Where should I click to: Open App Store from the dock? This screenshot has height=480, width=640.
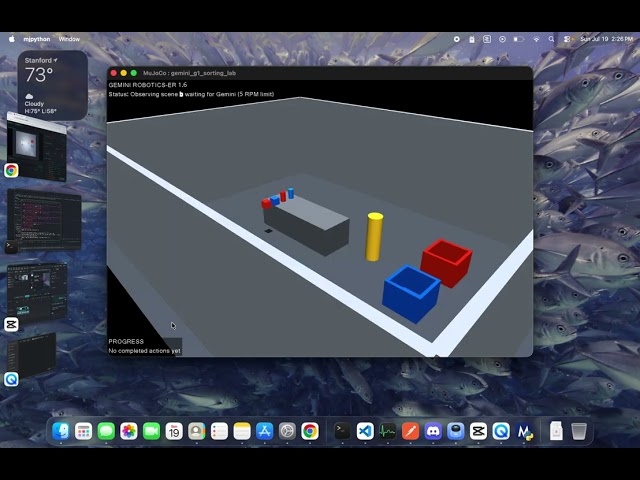pyautogui.click(x=264, y=431)
